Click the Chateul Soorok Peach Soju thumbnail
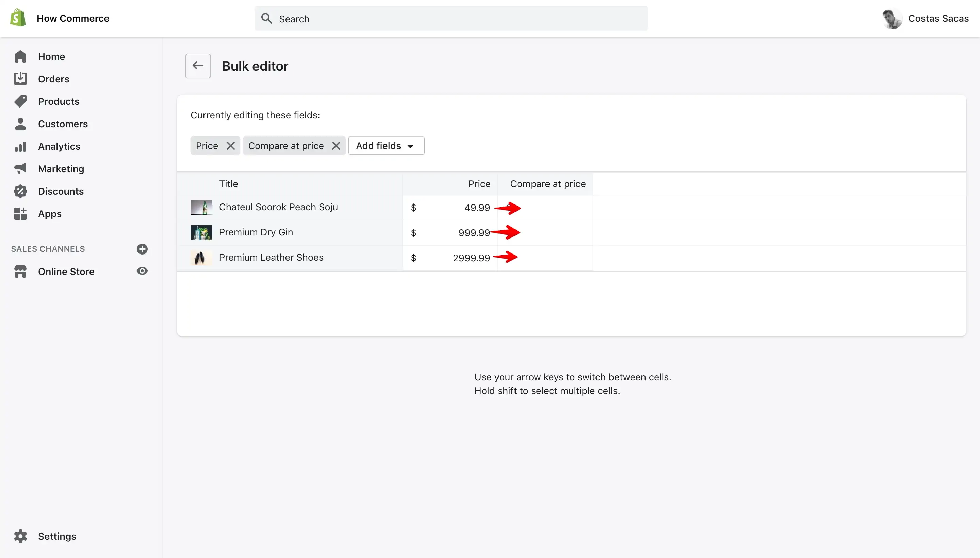This screenshot has width=980, height=558. (201, 207)
